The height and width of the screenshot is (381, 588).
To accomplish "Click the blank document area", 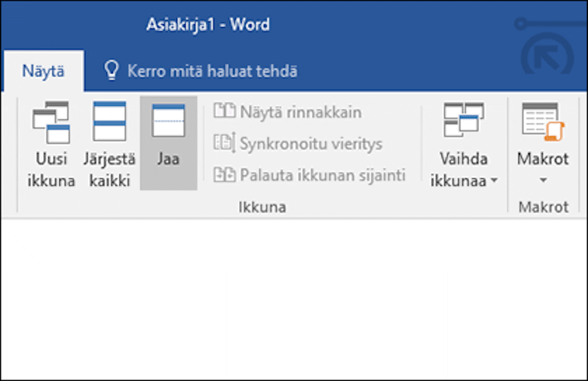I will (294, 298).
